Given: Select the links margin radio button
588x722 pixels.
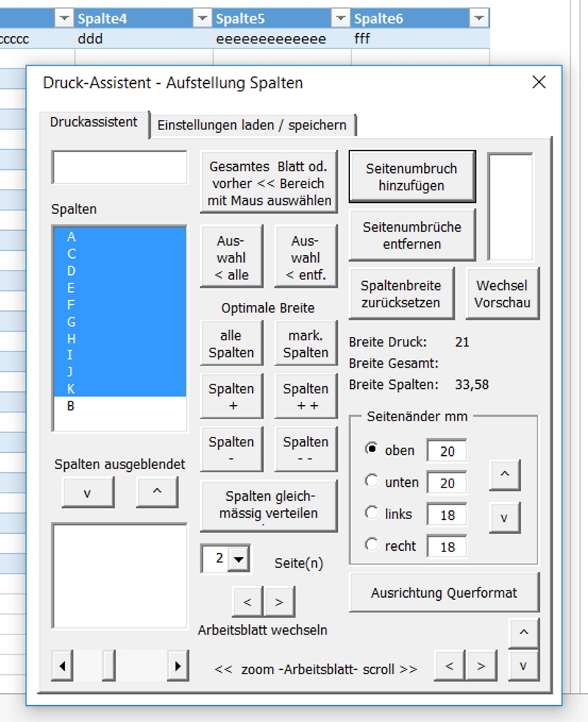Looking at the screenshot, I should tap(372, 513).
